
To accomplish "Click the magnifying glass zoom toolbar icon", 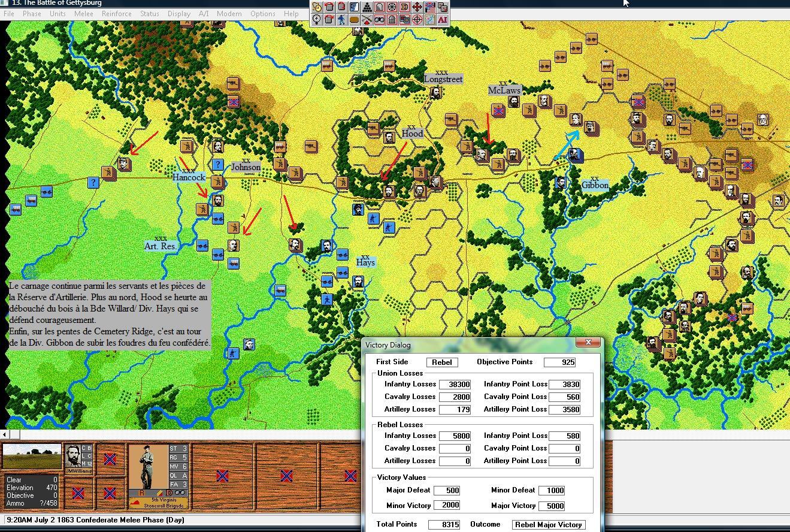I will tap(316, 20).
